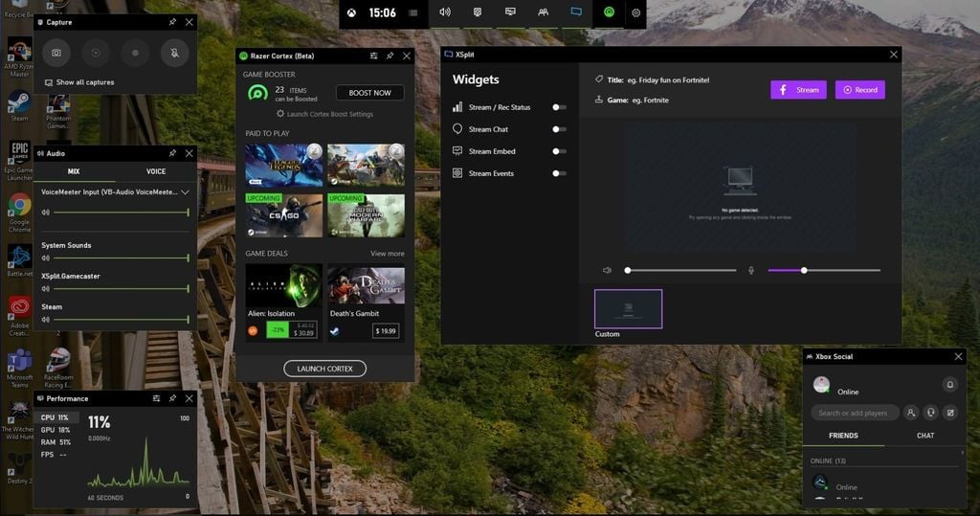980x516 pixels.
Task: Click the Search or add players field
Action: pyautogui.click(x=855, y=413)
